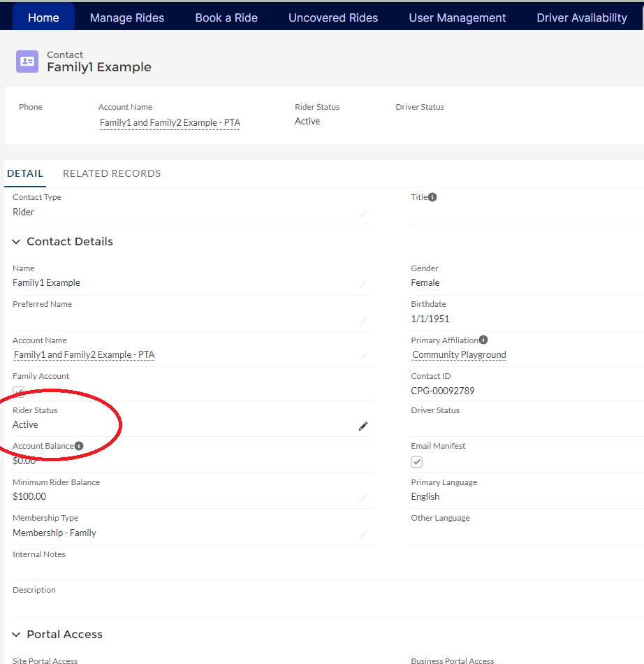Edit Minimum Rider Balance via pencil icon
Screen dimensions: 644x664
[x=363, y=498]
